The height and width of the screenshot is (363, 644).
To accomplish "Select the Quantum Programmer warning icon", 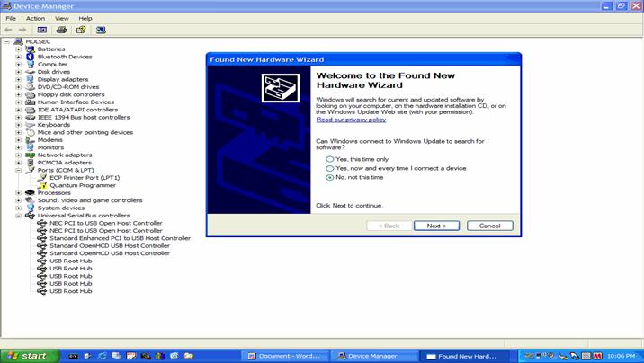I will [42, 185].
